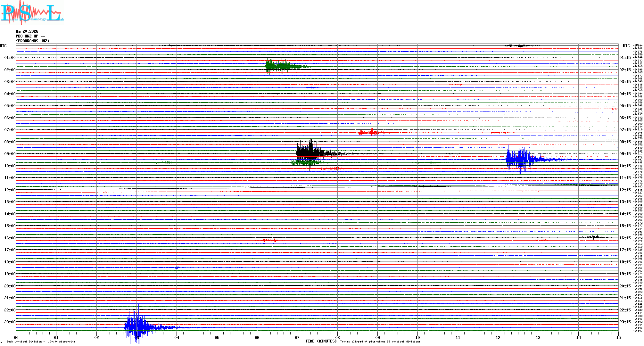This screenshot has width=644, height=346.
Task: Click the Each Vertical Division scale note
Action: [x=41, y=342]
